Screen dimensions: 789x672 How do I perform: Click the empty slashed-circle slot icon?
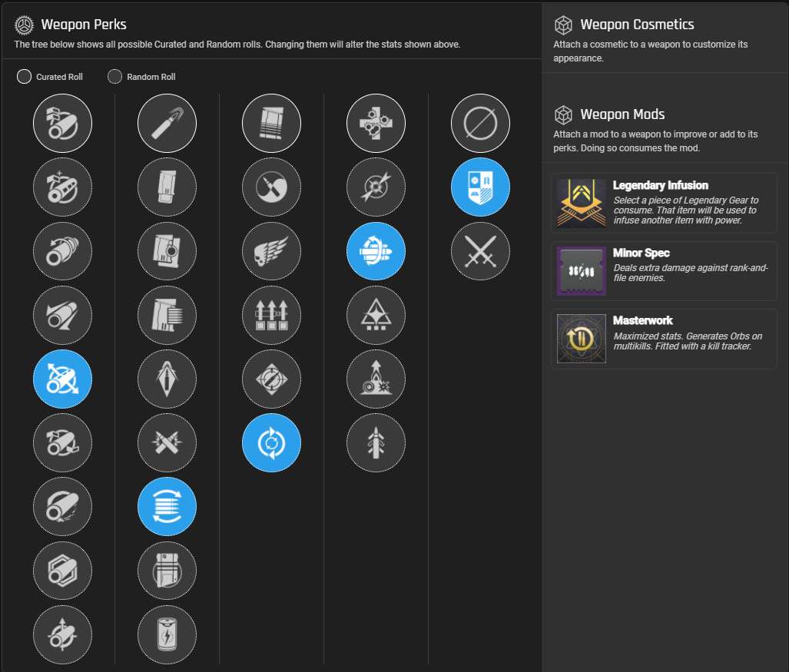pyautogui.click(x=480, y=123)
